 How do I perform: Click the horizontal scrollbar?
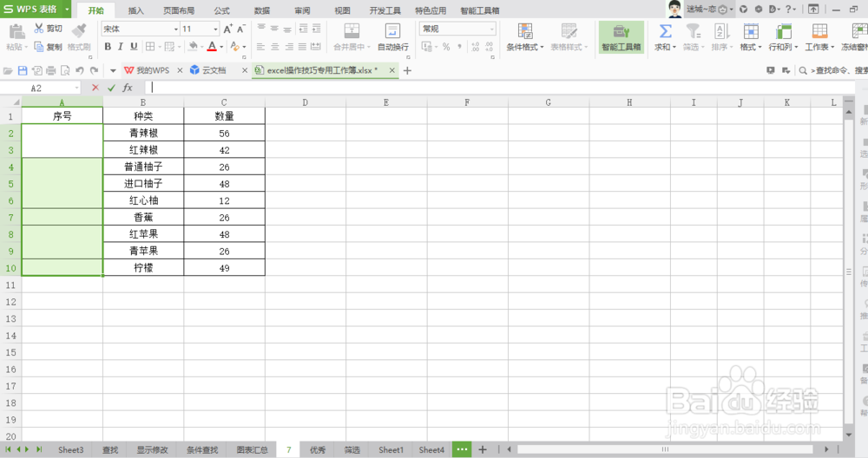click(x=667, y=449)
